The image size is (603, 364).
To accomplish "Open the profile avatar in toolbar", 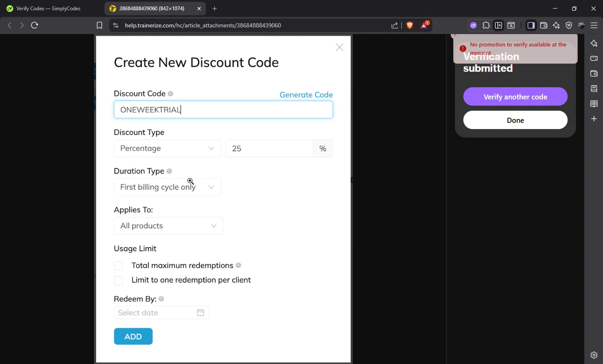I will [x=581, y=25].
